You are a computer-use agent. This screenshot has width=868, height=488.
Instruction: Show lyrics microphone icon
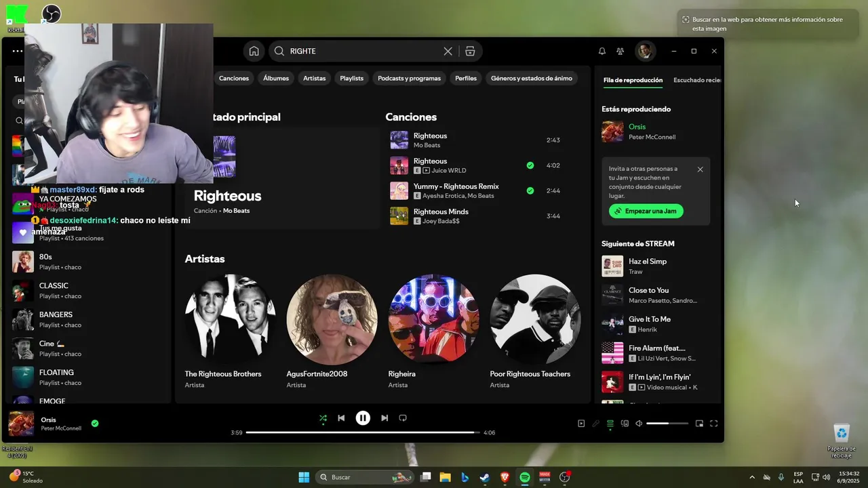[595, 424]
